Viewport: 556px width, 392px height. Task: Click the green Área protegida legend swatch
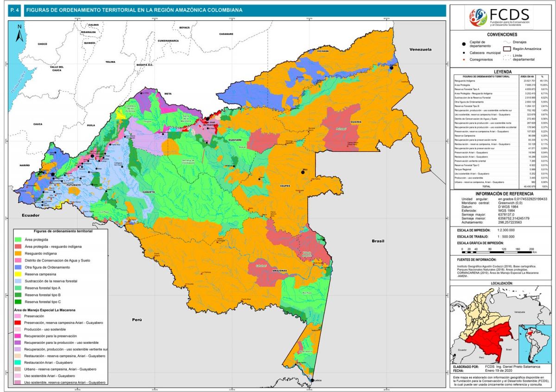(18, 240)
